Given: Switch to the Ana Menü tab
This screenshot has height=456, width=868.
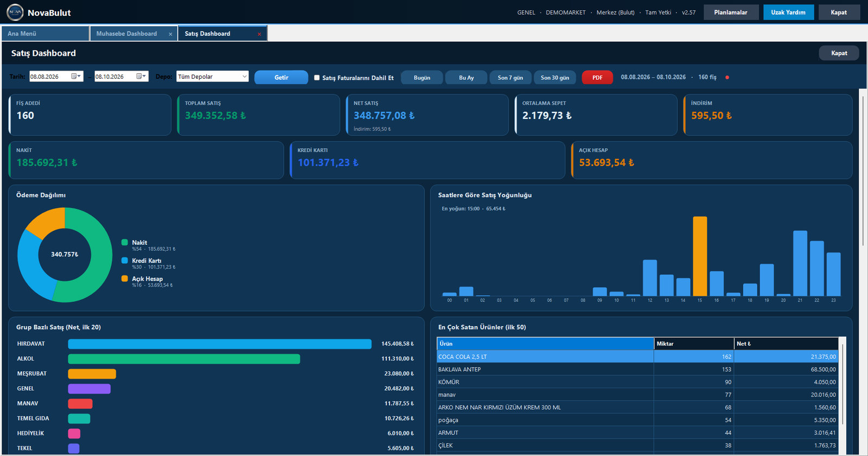Looking at the screenshot, I should [x=45, y=34].
